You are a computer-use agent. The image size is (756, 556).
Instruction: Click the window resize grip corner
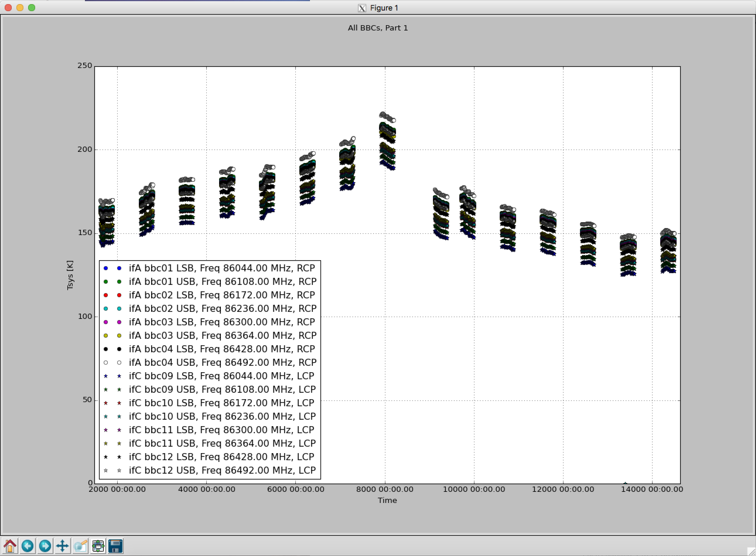(x=751, y=551)
